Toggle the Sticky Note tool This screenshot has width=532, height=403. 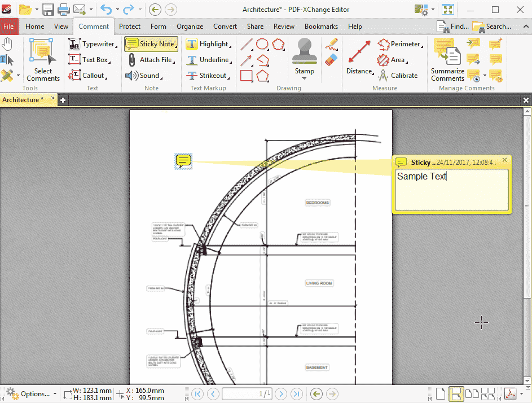point(151,44)
